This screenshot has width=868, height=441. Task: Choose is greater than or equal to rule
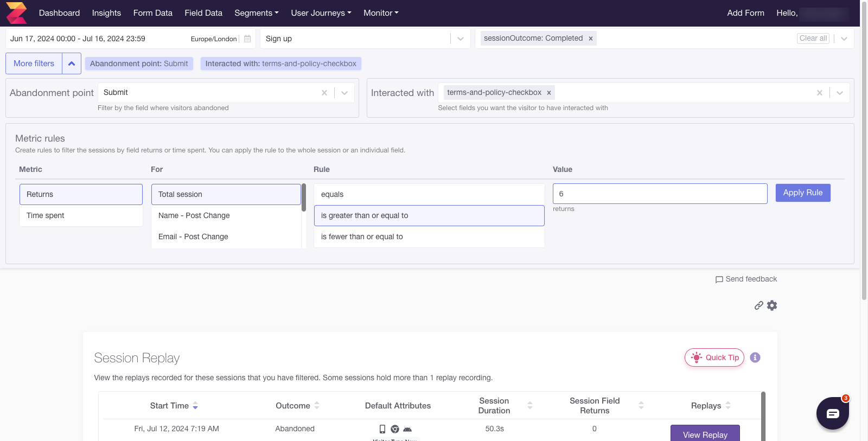pyautogui.click(x=429, y=215)
